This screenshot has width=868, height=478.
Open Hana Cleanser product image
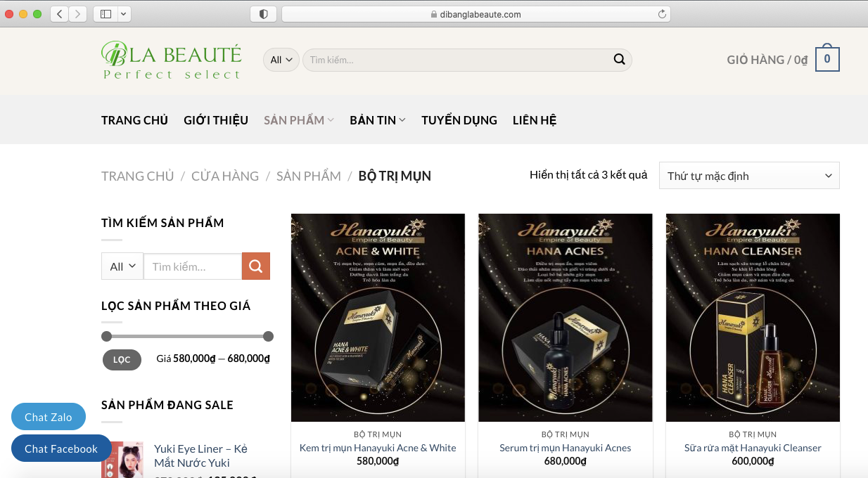(x=753, y=318)
